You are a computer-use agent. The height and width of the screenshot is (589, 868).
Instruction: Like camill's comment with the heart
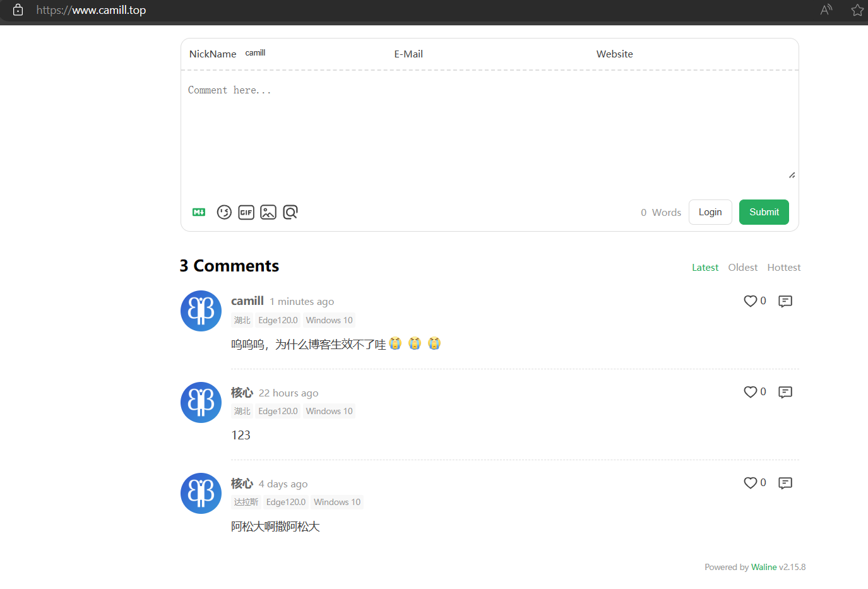pos(750,301)
